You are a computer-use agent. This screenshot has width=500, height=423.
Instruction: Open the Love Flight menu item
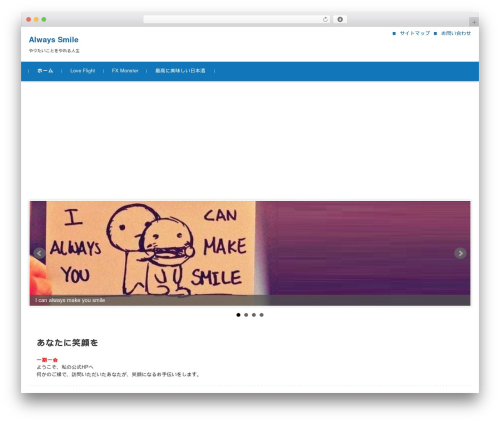pyautogui.click(x=83, y=71)
